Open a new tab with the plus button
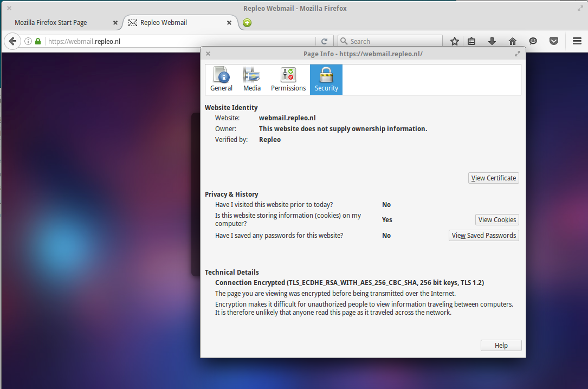Viewport: 588px width, 389px height. click(x=247, y=23)
